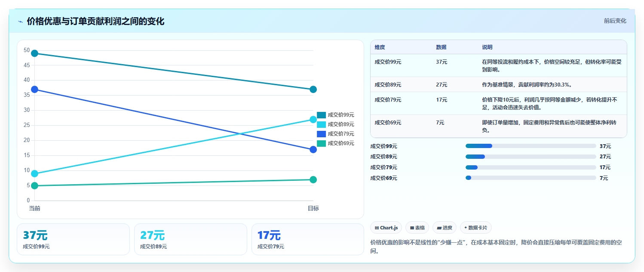Click the summary paragraph starting 价格优惠的影响
This screenshot has height=272, width=644.
(496, 247)
